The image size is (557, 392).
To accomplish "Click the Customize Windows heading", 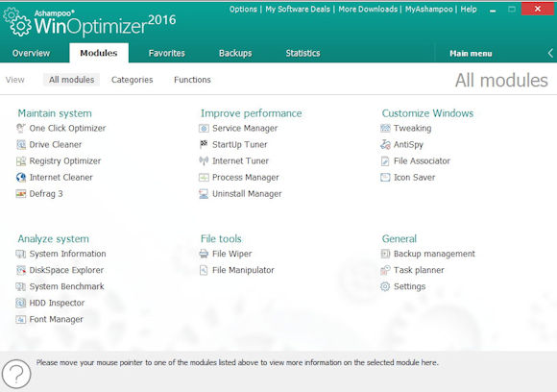I will (x=427, y=113).
